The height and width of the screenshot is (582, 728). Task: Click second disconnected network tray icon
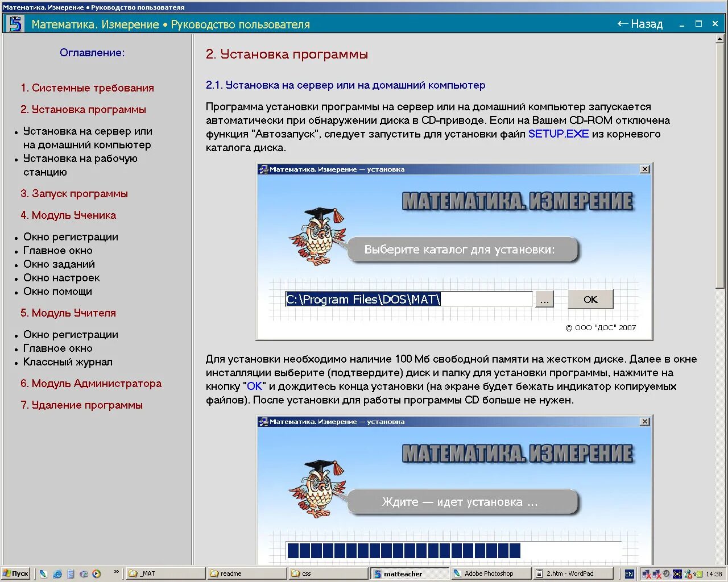pos(657,574)
